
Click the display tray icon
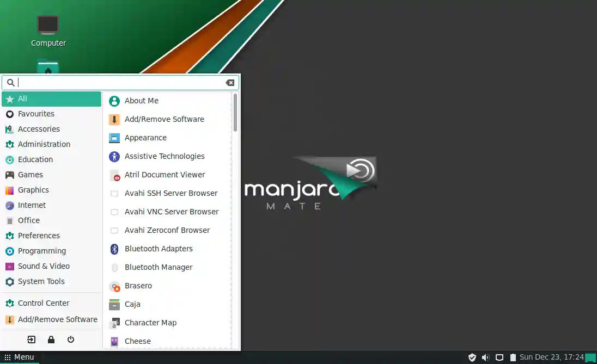click(x=499, y=357)
